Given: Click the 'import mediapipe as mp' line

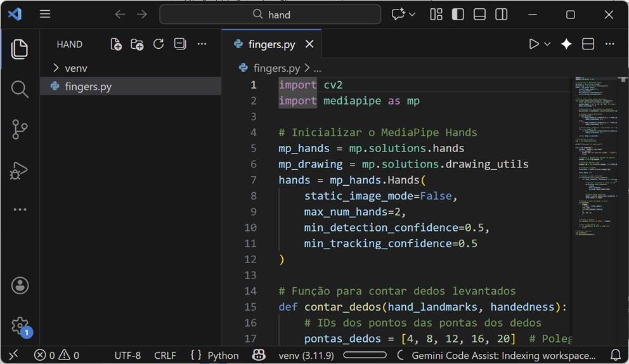Looking at the screenshot, I should pos(349,101).
